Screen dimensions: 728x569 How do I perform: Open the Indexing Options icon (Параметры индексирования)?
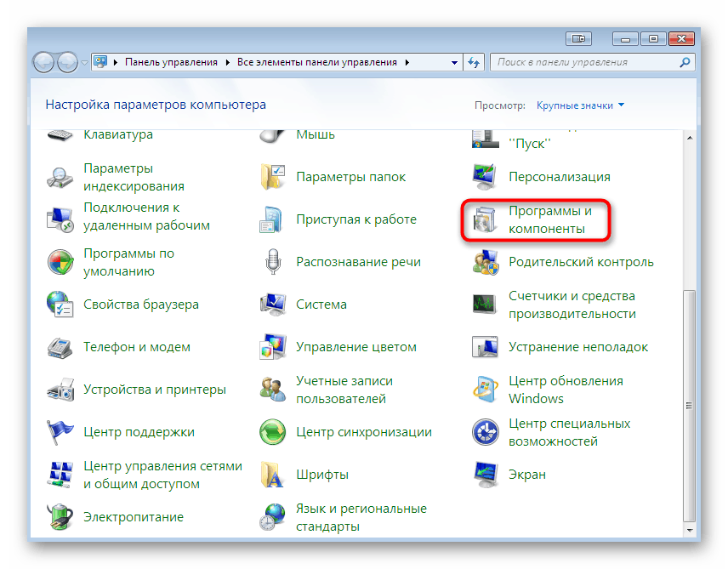pos(60,178)
